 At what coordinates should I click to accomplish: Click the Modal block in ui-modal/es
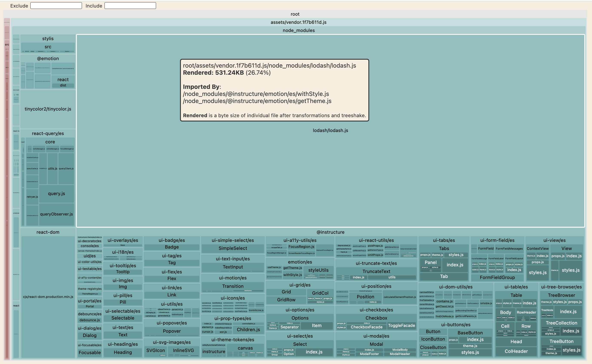[376, 344]
